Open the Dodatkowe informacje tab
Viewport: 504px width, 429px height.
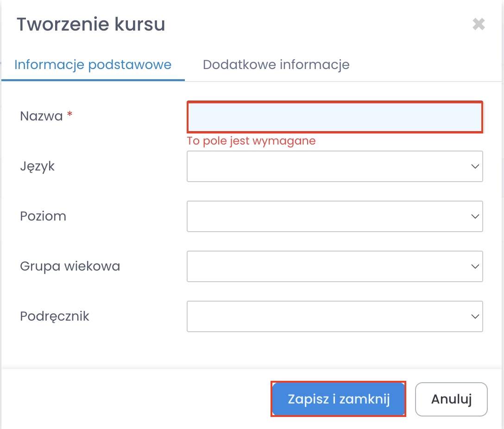[x=276, y=64]
